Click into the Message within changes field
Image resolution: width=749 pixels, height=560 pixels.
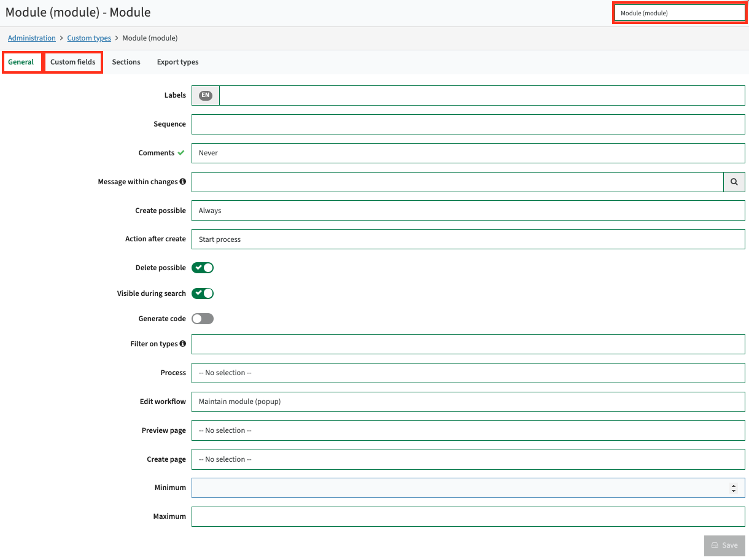coord(457,182)
